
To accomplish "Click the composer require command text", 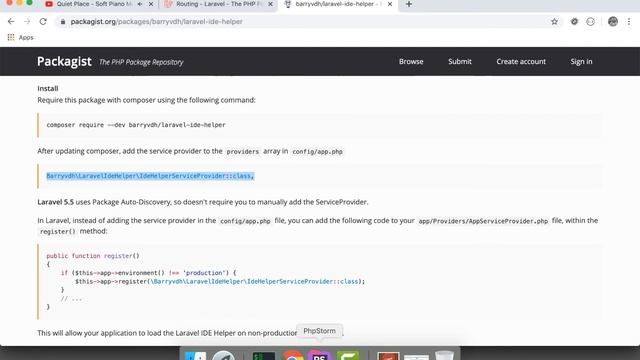I will click(136, 125).
